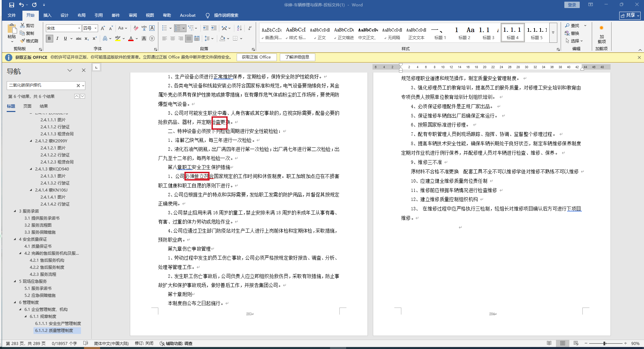Activate the Format Painter (格式刷)
This screenshot has height=349, width=644.
tap(29, 41)
